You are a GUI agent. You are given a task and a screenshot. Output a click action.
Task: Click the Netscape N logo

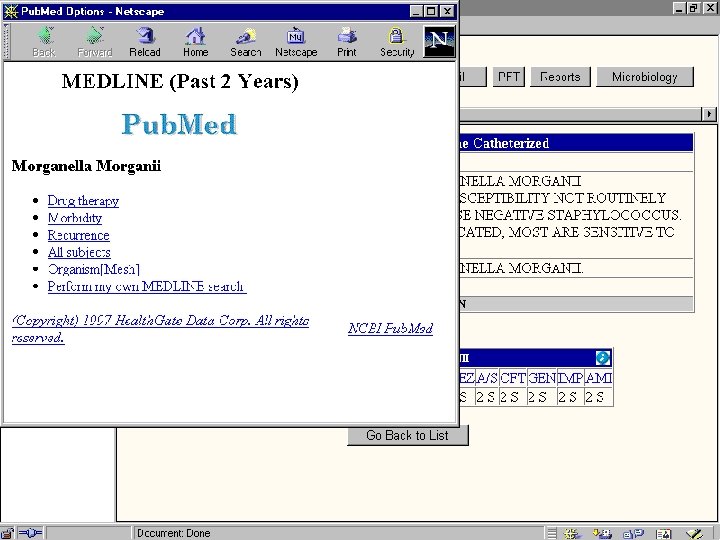click(439, 41)
